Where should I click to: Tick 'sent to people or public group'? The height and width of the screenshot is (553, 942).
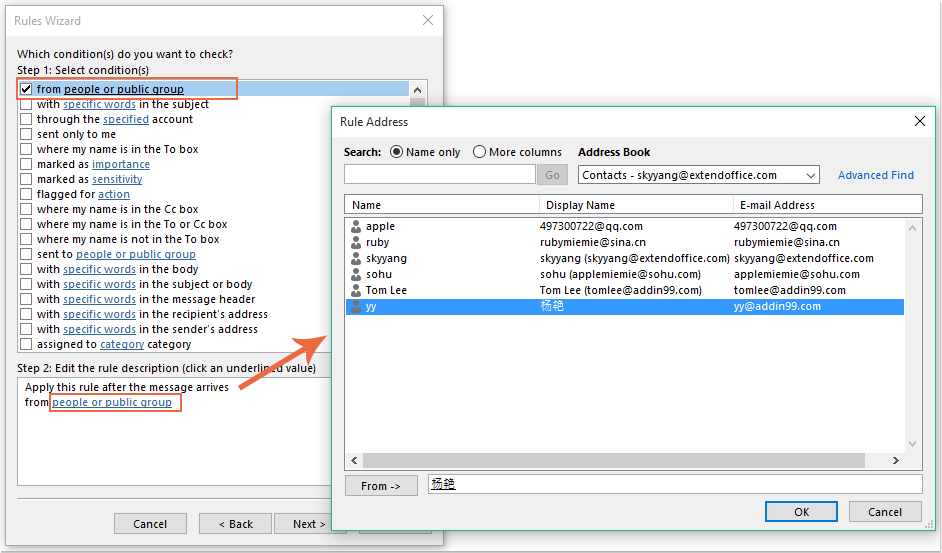(26, 254)
